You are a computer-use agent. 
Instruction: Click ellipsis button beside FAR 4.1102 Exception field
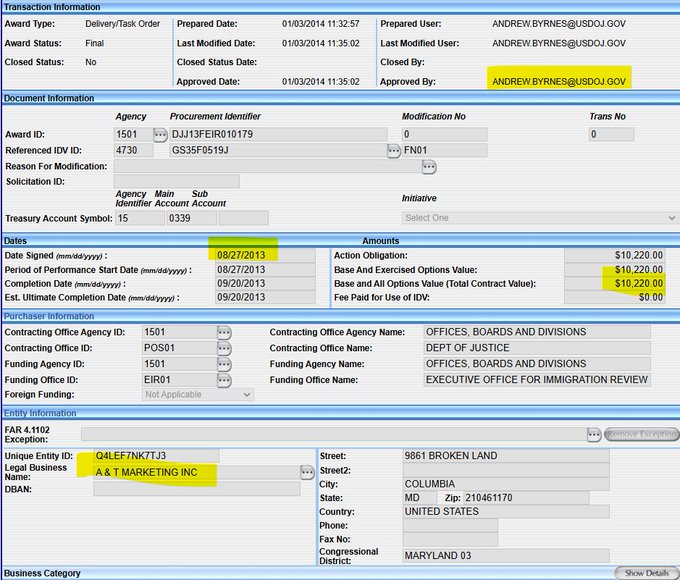(x=594, y=434)
